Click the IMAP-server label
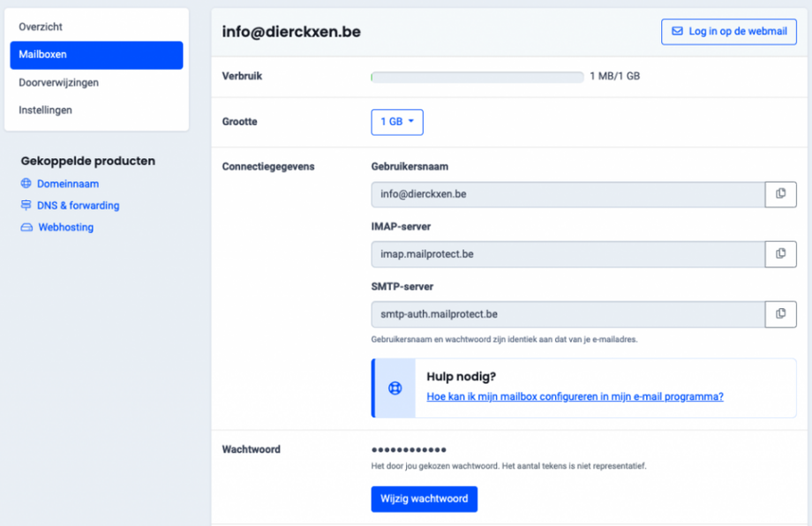 tap(401, 227)
